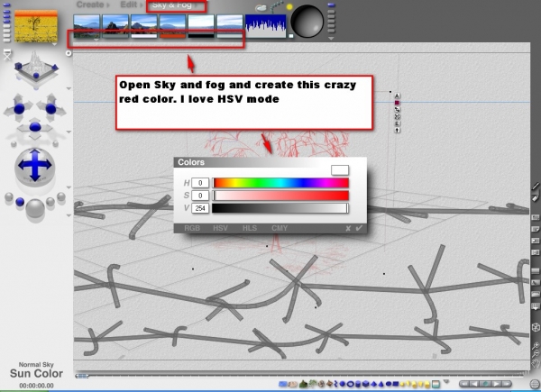Open the black cloud height color swatch
The height and width of the screenshot is (392, 541).
(201, 35)
